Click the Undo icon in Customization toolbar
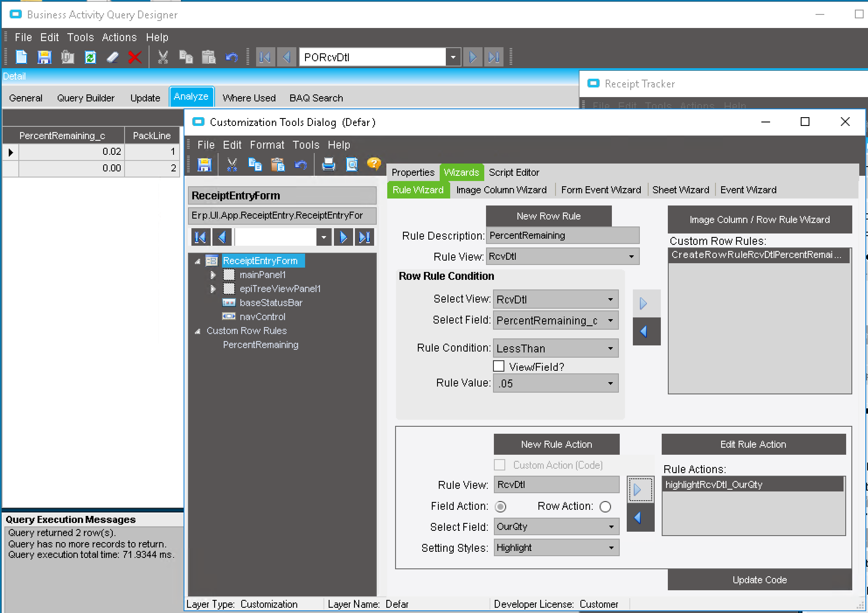 [x=301, y=165]
